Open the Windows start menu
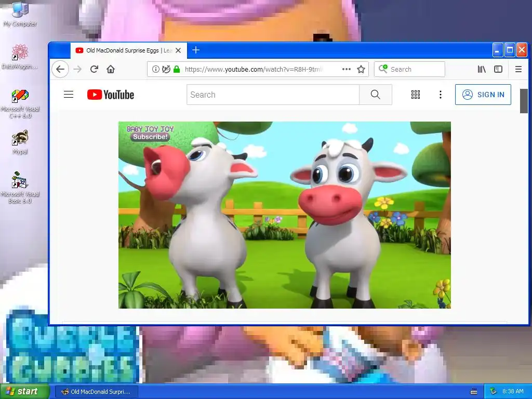This screenshot has width=532, height=399. coord(24,392)
